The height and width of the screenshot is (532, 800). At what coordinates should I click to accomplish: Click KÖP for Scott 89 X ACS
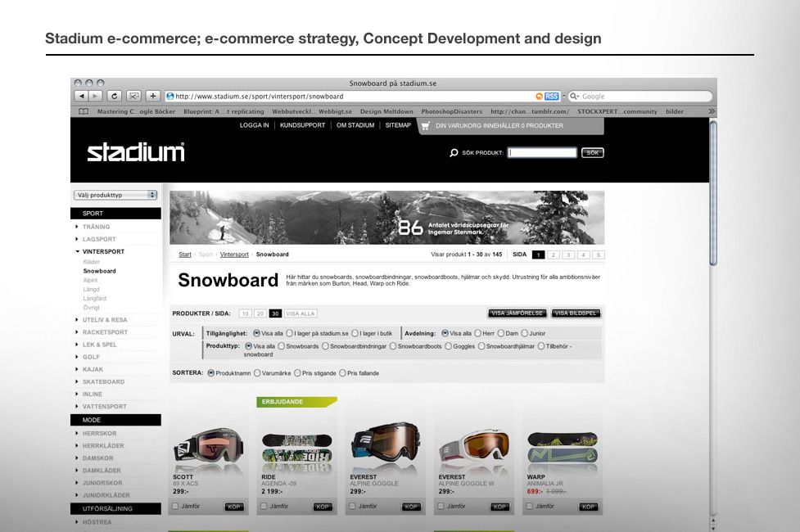pos(233,507)
